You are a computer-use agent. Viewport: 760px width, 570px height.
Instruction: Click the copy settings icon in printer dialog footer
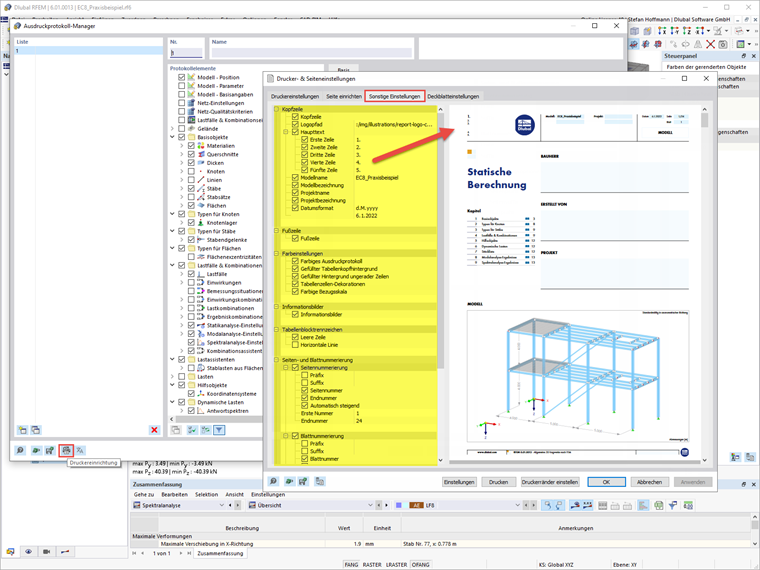320,481
